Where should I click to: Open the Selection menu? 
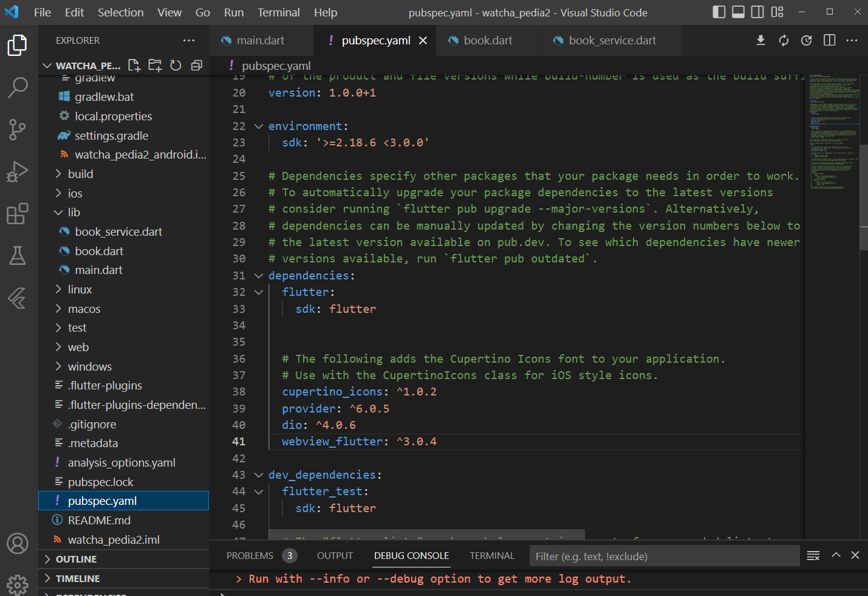point(121,12)
